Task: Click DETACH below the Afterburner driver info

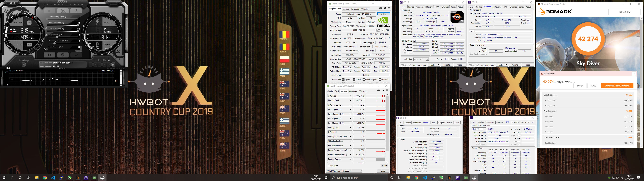Action: click(x=62, y=68)
